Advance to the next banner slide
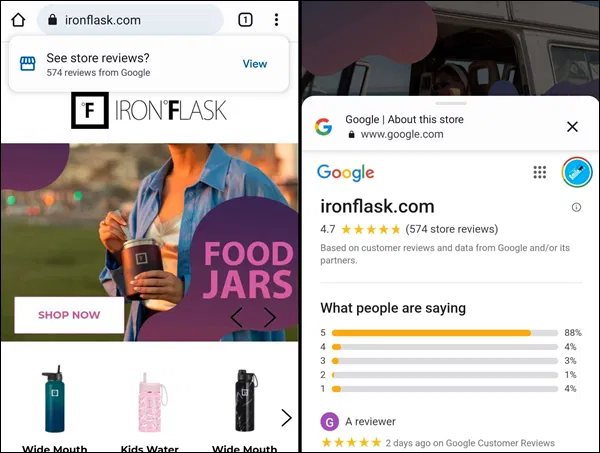Image resolution: width=600 pixels, height=453 pixels. (270, 317)
